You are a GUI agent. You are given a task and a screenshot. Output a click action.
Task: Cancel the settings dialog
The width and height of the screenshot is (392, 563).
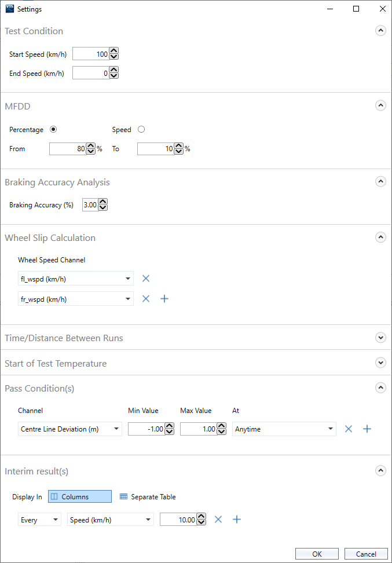click(x=365, y=554)
